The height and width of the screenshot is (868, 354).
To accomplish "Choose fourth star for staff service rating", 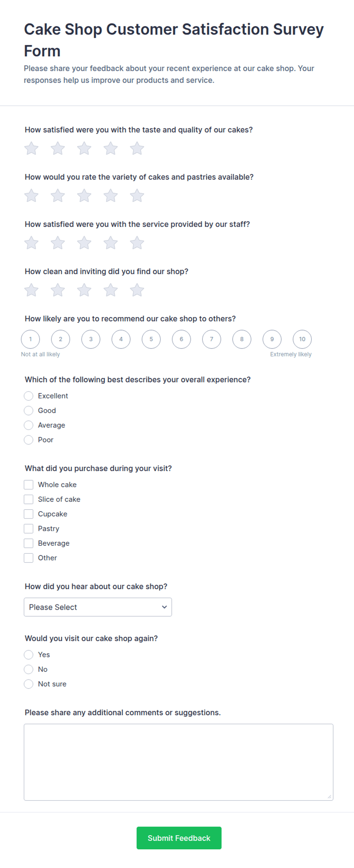I will [111, 243].
